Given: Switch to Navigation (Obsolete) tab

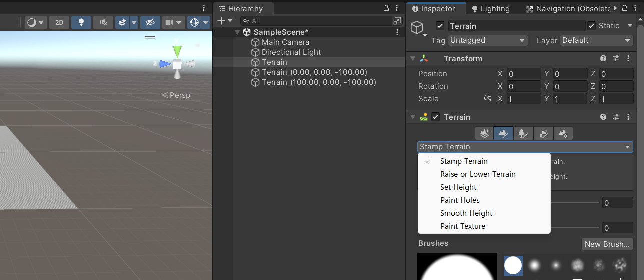Looking at the screenshot, I should [568, 9].
